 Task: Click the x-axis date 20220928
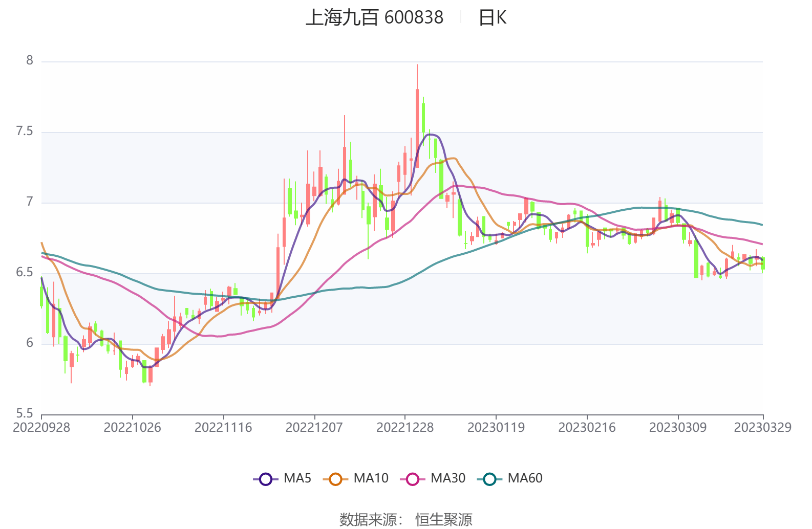[41, 428]
